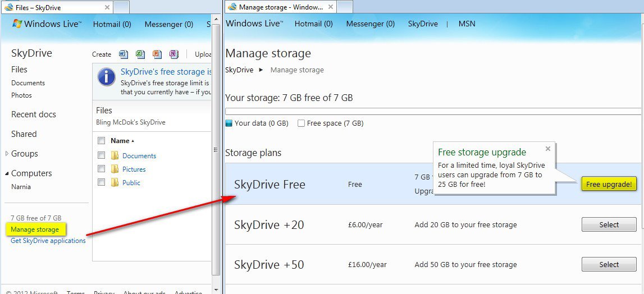Close the Free storage upgrade tooltip
The width and height of the screenshot is (644, 294).
click(x=547, y=149)
